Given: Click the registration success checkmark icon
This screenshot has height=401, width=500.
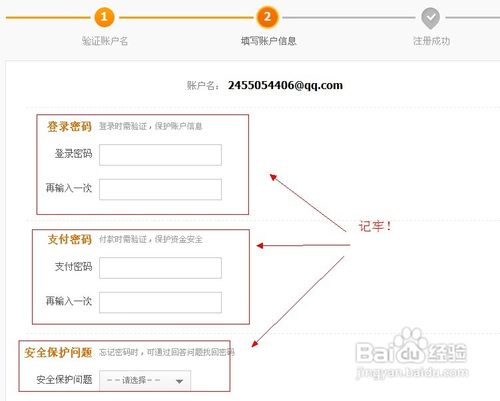Looking at the screenshot, I should [430, 18].
